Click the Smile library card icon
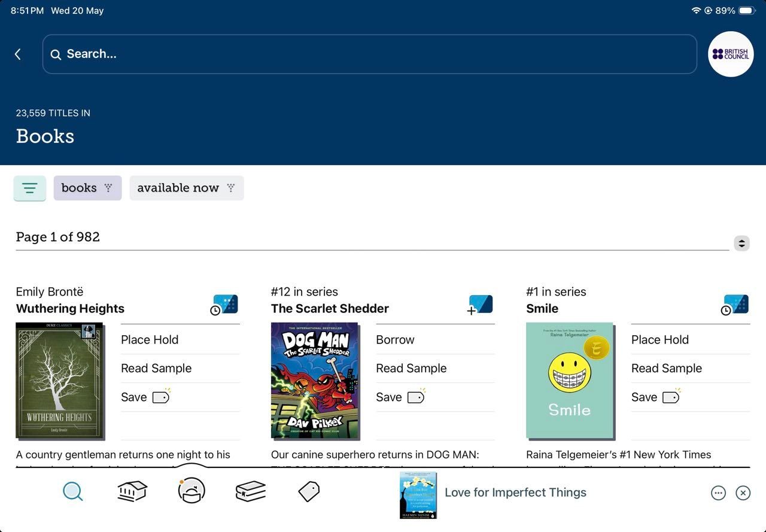 [x=735, y=305]
